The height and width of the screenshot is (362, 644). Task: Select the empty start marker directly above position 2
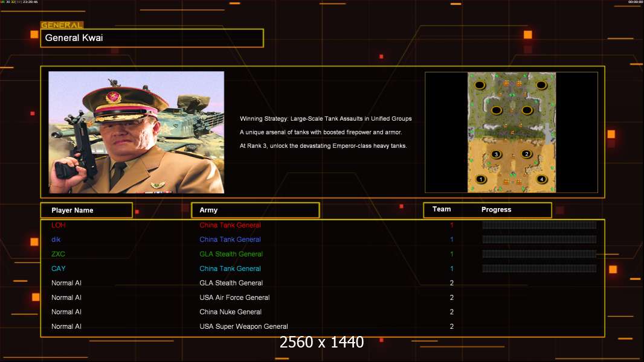[x=527, y=110]
